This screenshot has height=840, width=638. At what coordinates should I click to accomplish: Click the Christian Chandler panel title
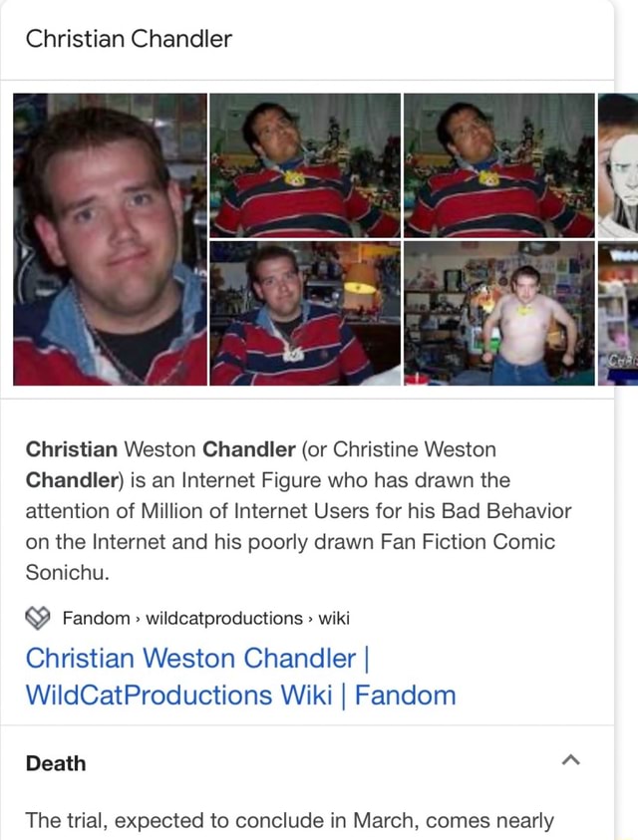(x=129, y=39)
